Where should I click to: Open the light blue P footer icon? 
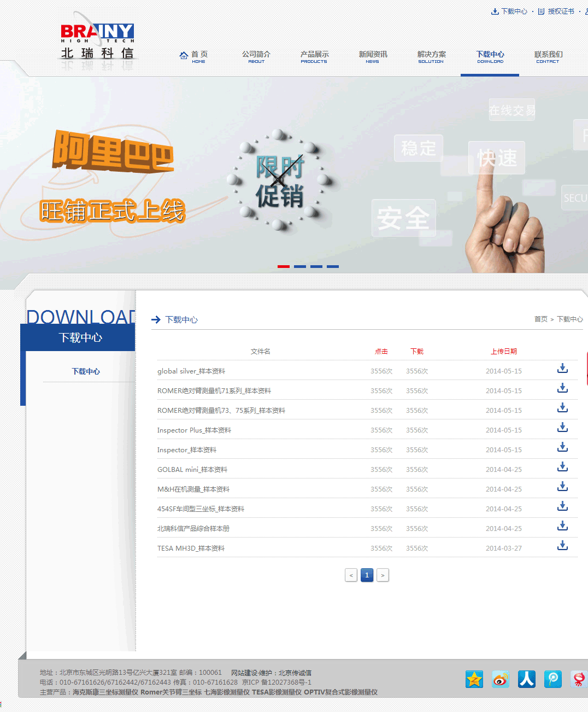[553, 679]
